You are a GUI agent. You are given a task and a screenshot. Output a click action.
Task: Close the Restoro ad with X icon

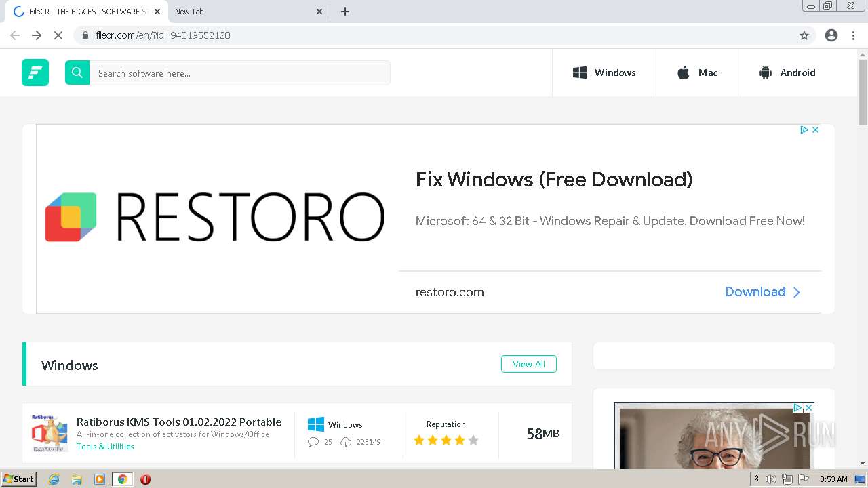[816, 129]
